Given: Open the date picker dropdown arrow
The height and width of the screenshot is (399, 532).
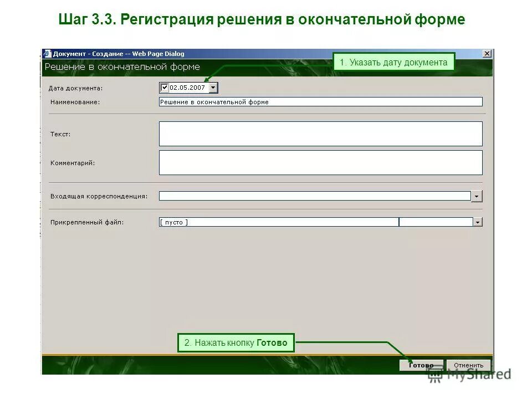Looking at the screenshot, I should [213, 88].
